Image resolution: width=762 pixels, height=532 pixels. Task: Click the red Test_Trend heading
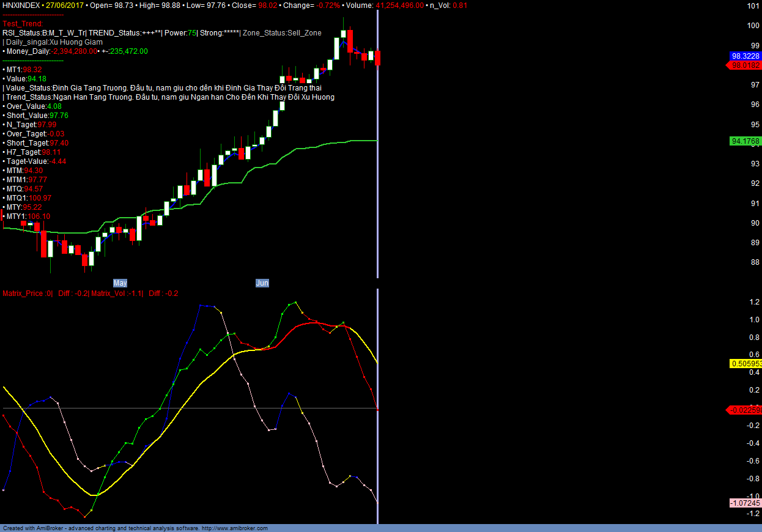23,24
